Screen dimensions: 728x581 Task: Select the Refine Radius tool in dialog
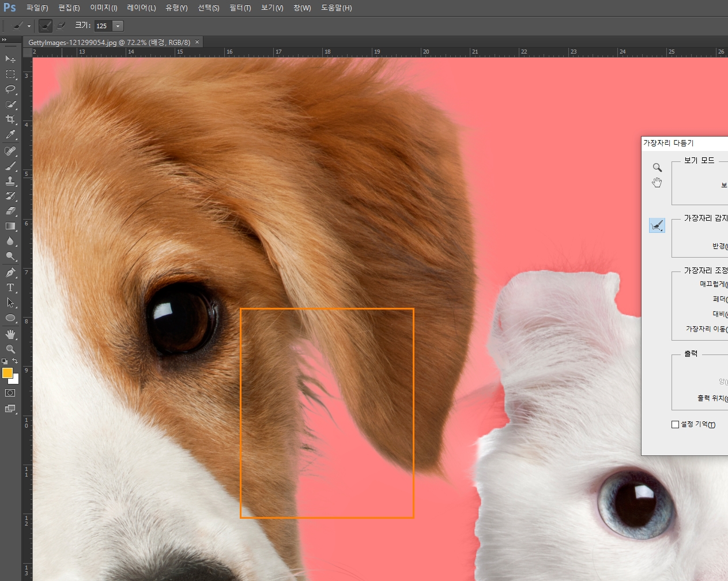pyautogui.click(x=657, y=225)
